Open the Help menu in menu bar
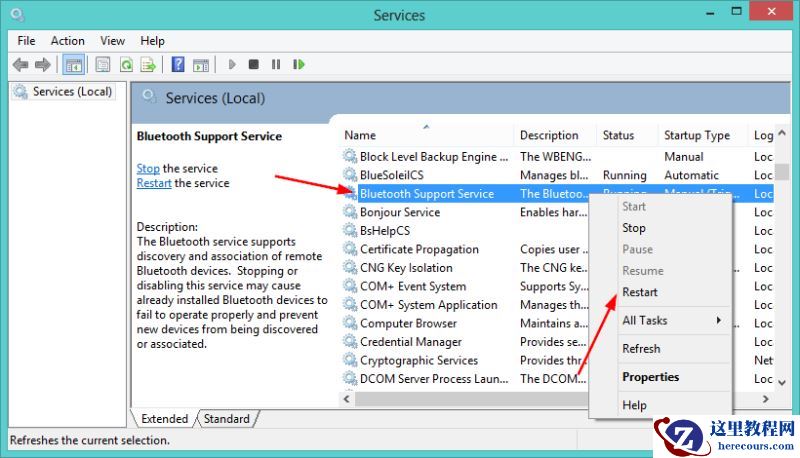Viewport: 800px width, 458px height. point(152,41)
